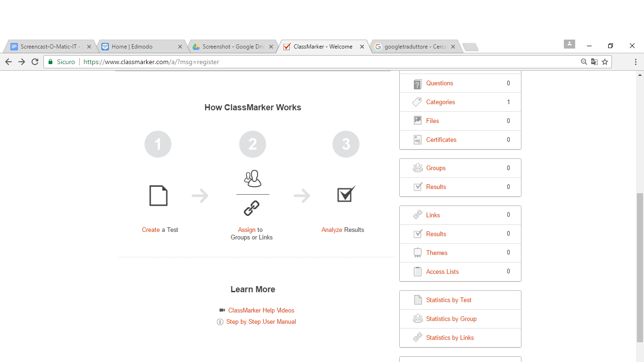Click the blank page icon above Create a Test
644x362 pixels.
click(x=158, y=196)
